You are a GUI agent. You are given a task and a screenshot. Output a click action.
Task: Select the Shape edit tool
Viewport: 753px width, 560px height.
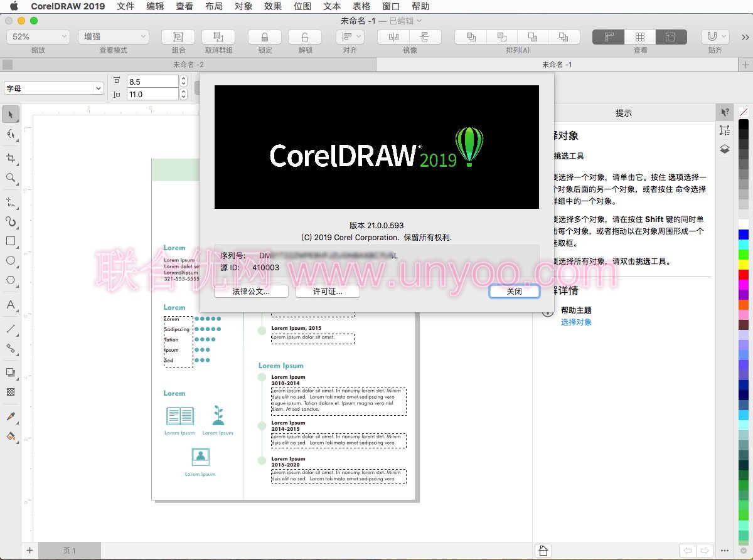[11, 134]
